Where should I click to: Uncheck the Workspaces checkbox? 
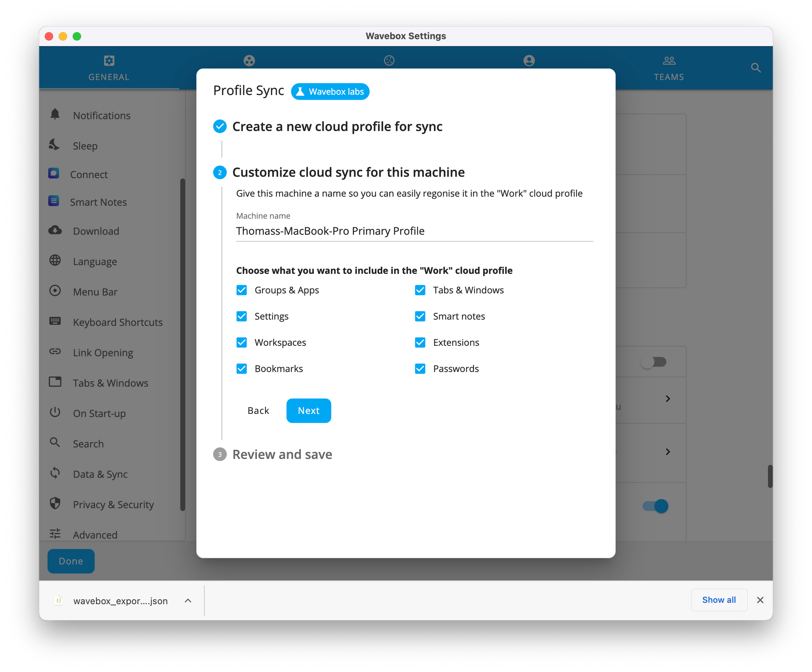tap(242, 342)
